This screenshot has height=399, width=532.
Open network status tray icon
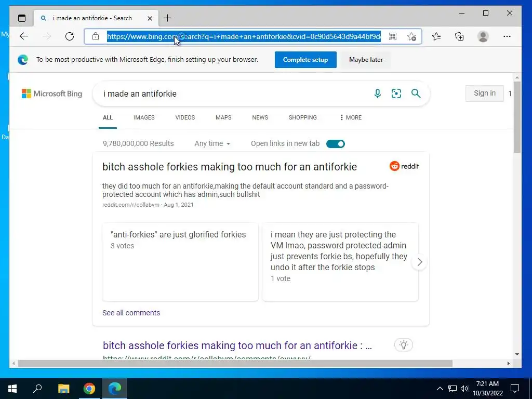click(453, 389)
